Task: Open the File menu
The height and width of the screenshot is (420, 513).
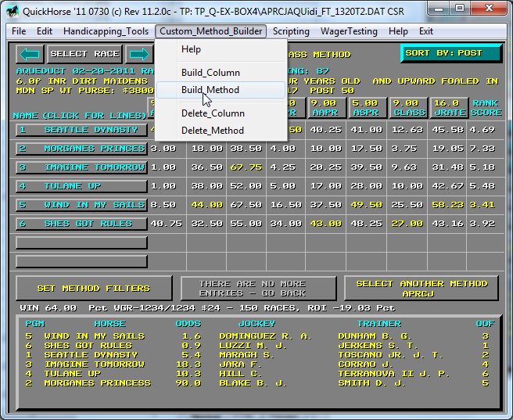Action: click(x=19, y=31)
